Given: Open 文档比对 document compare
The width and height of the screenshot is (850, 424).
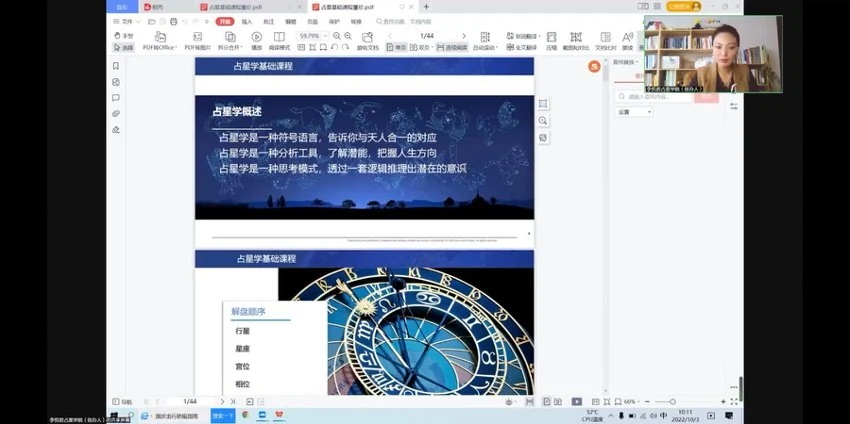Looking at the screenshot, I should [x=606, y=42].
